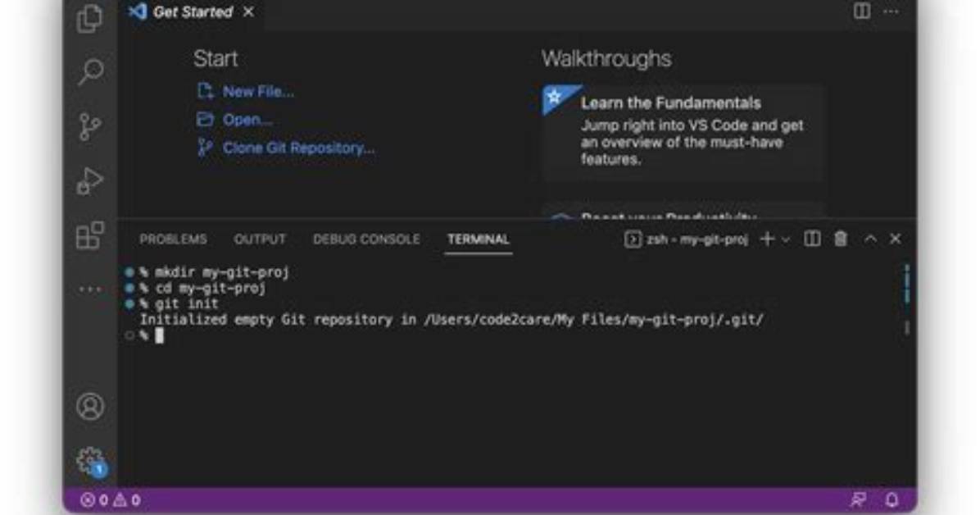This screenshot has width=980, height=515.
Task: Maximize the panel with chevron up
Action: coord(870,239)
